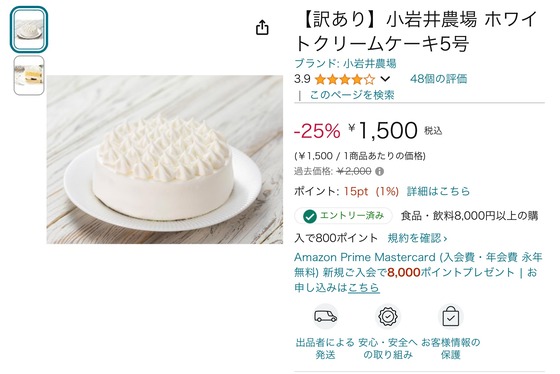The height and width of the screenshot is (374, 560).
Task: Click お客様情報の保護 label
Action: [x=450, y=349]
